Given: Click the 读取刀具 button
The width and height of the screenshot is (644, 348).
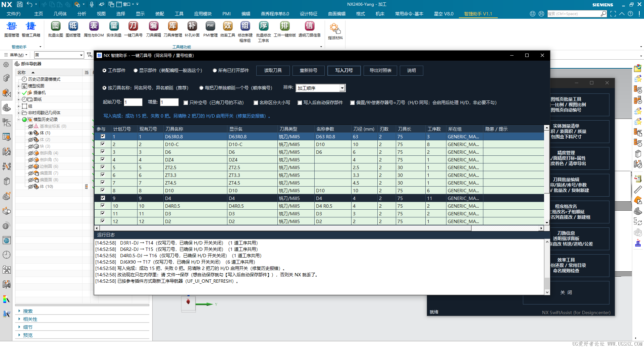Looking at the screenshot, I should point(273,70).
